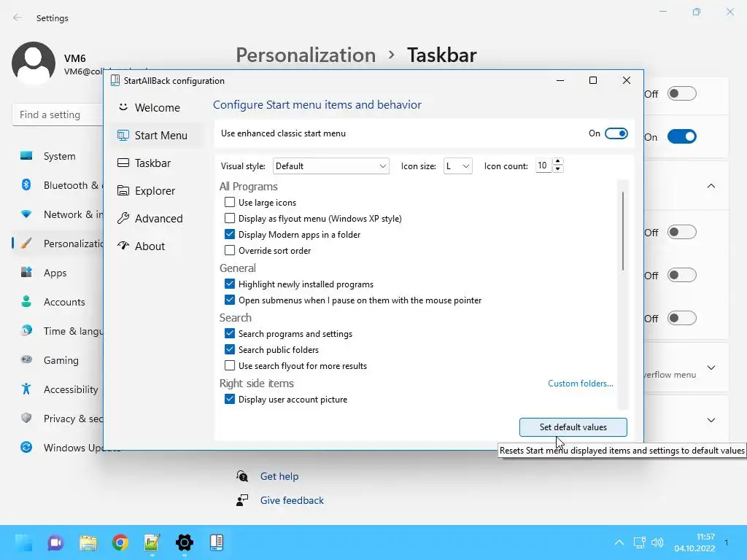
Task: Open the Visual style dropdown
Action: [x=330, y=166]
